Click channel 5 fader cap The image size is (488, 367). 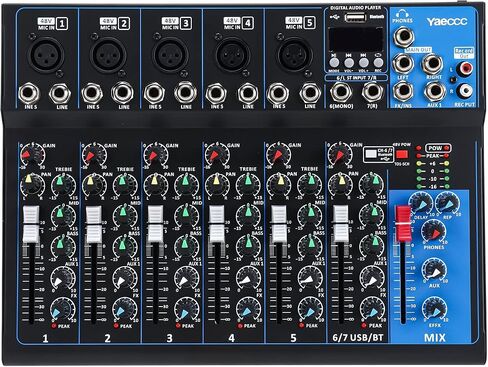click(x=279, y=224)
